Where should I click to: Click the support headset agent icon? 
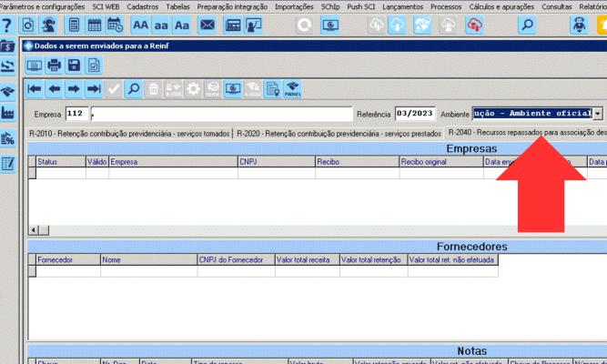[48, 25]
